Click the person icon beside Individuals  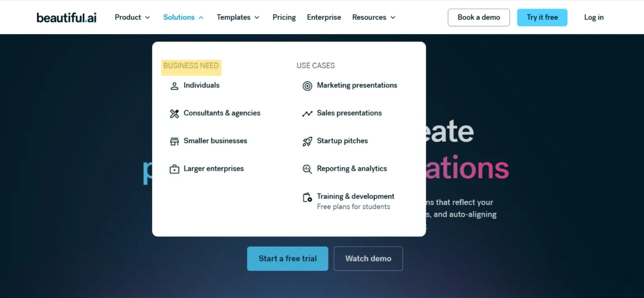174,86
